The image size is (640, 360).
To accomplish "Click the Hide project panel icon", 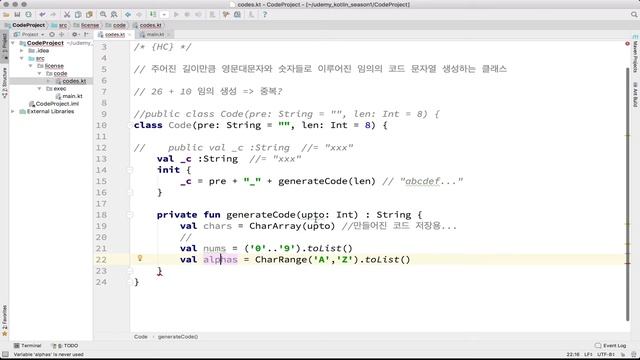I will tap(86, 35).
